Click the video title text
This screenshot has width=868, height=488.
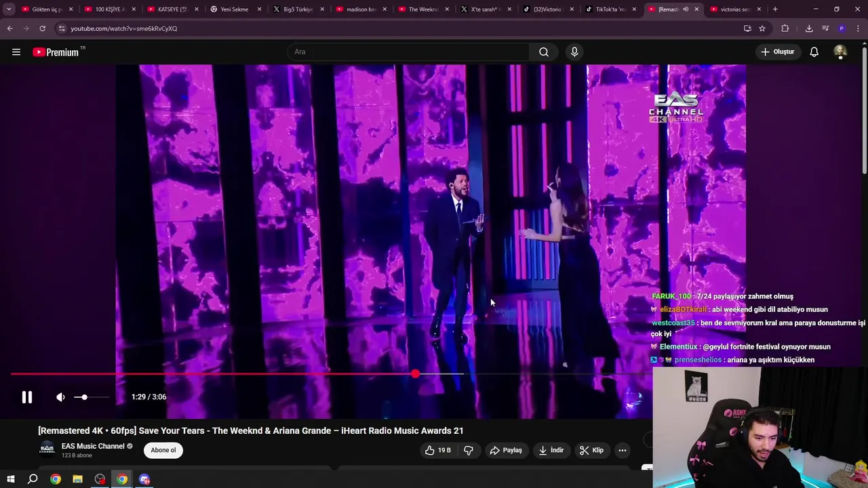(251, 430)
